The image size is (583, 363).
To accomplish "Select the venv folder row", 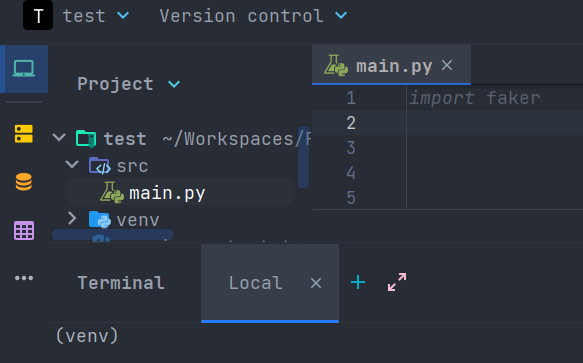I will pyautogui.click(x=180, y=219).
